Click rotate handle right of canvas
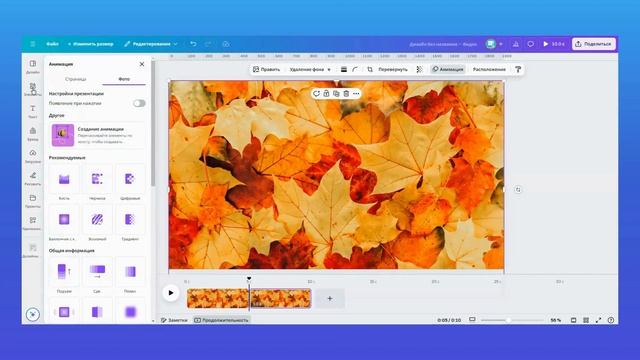The height and width of the screenshot is (360, 640). click(x=518, y=189)
